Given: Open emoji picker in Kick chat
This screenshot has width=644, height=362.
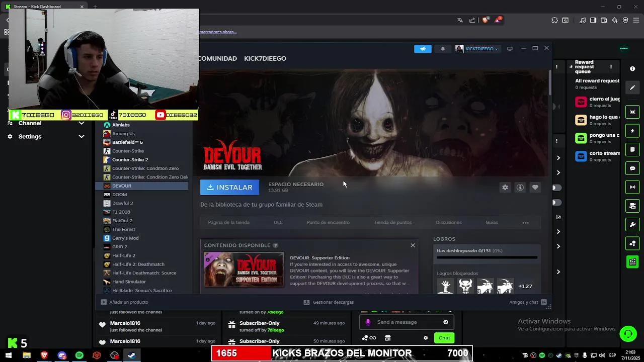Looking at the screenshot, I should pos(446,322).
